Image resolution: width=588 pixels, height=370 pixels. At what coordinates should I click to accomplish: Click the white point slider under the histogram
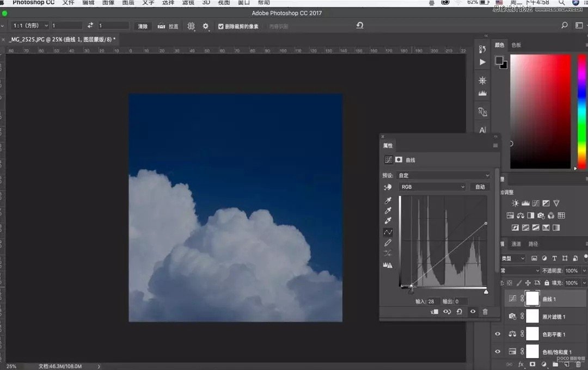tap(486, 292)
